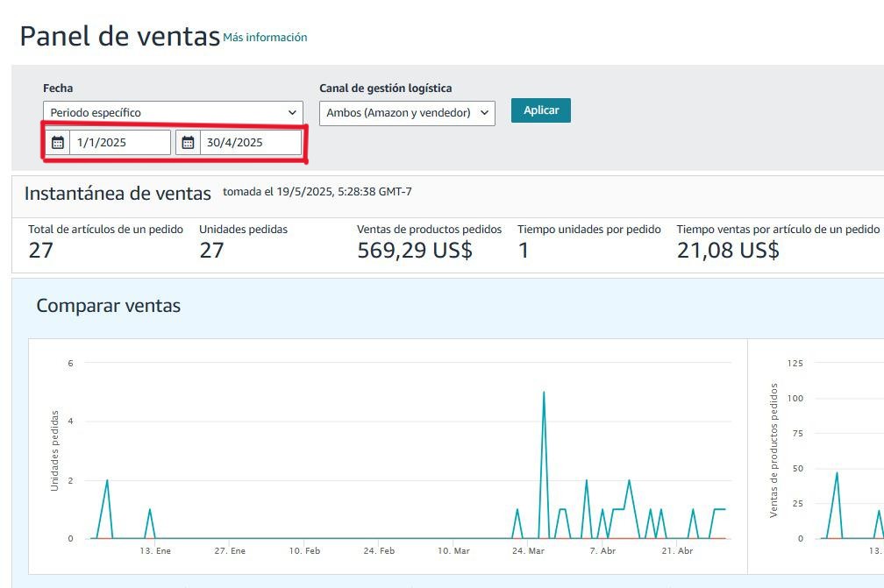Click the small spike at 13. Ene
Screen dimensions: 884x588
coord(150,509)
